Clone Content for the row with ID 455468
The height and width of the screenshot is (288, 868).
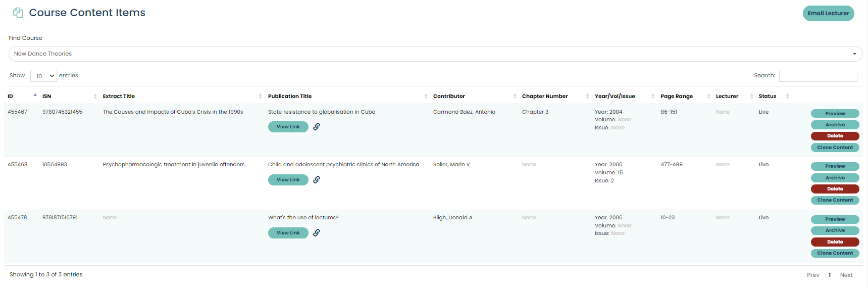(835, 200)
